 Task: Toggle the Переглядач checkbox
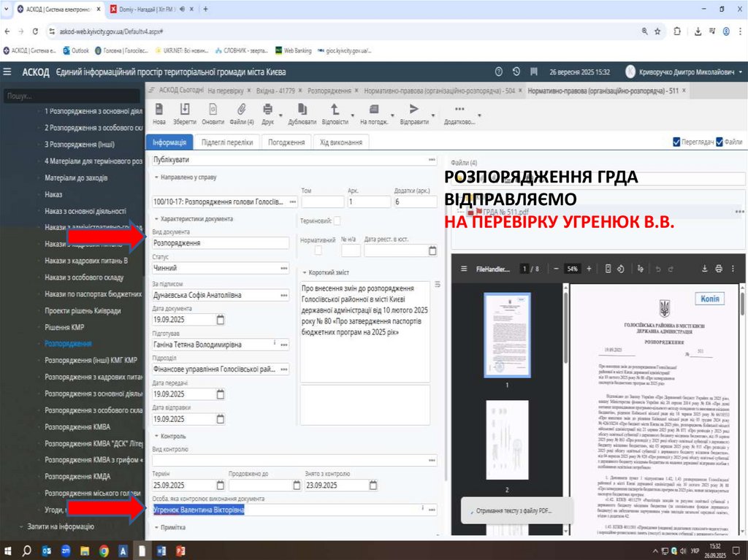676,142
